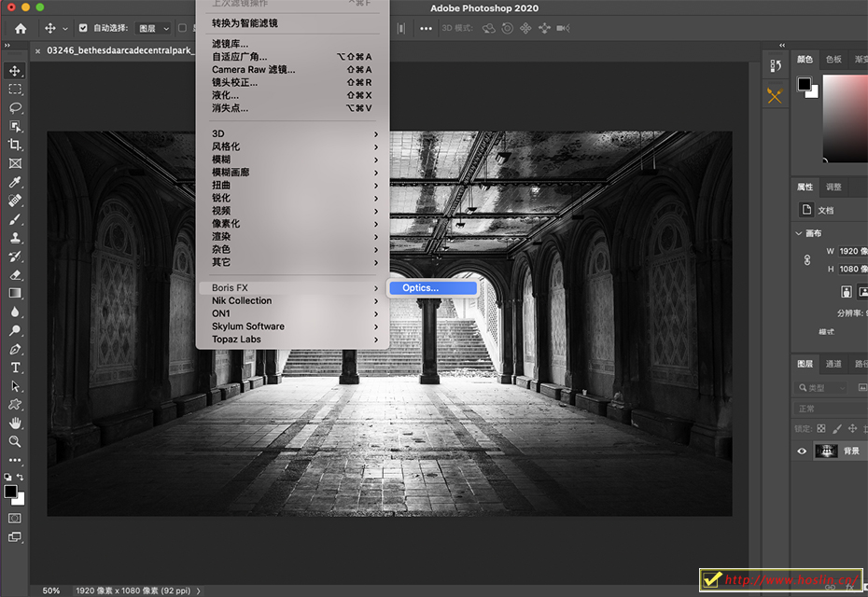Select the Pen tool
The width and height of the screenshot is (868, 597).
(15, 349)
